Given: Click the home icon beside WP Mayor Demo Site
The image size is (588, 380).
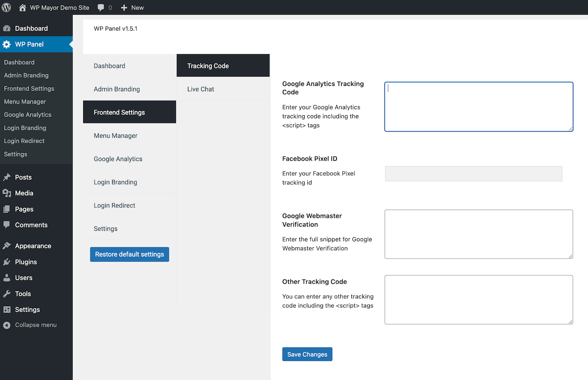Looking at the screenshot, I should click(23, 7).
